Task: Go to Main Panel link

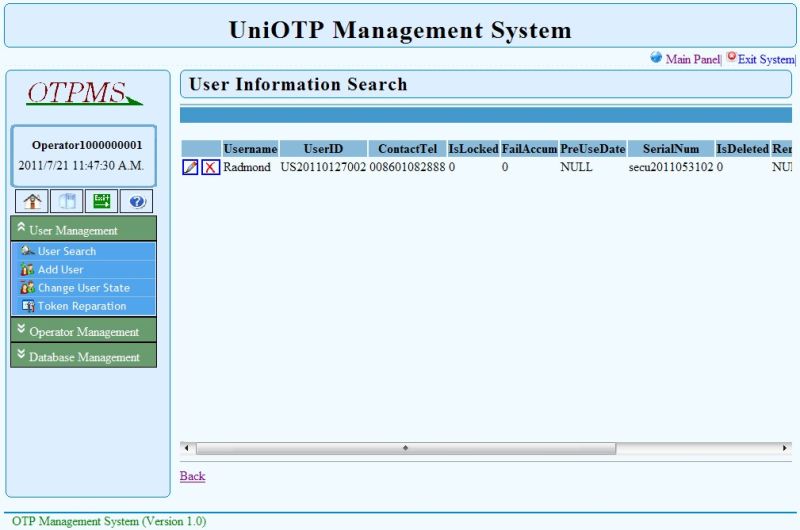Action: tap(693, 59)
